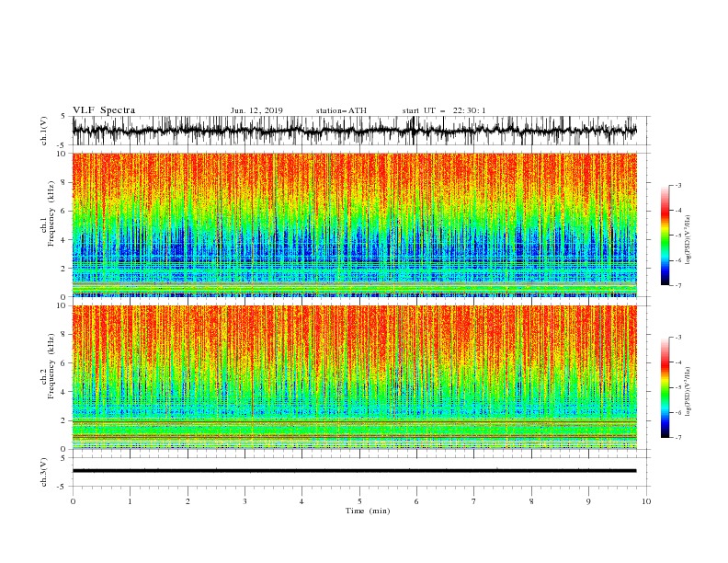Click the time axis tick label "5"
The image size is (728, 563).
click(x=359, y=501)
